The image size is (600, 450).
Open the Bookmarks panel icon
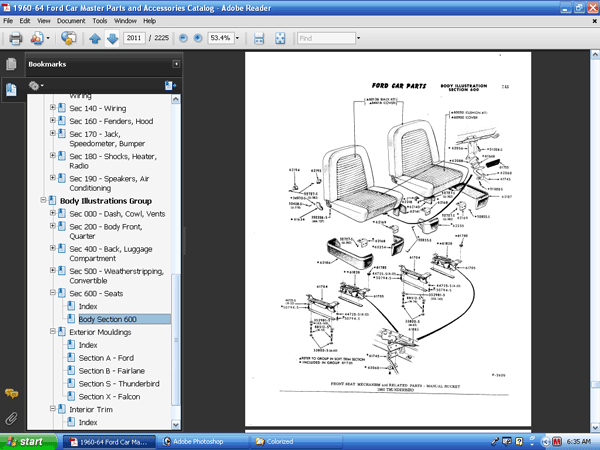pos(11,90)
